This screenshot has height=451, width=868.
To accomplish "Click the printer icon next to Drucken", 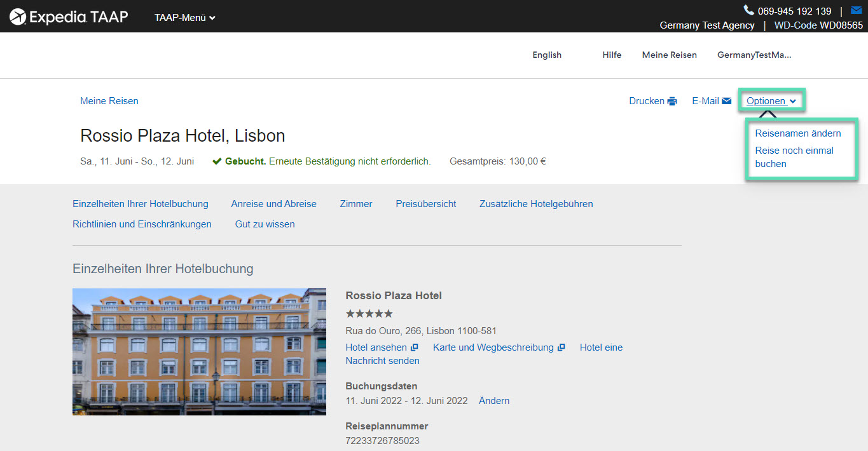I will [672, 101].
